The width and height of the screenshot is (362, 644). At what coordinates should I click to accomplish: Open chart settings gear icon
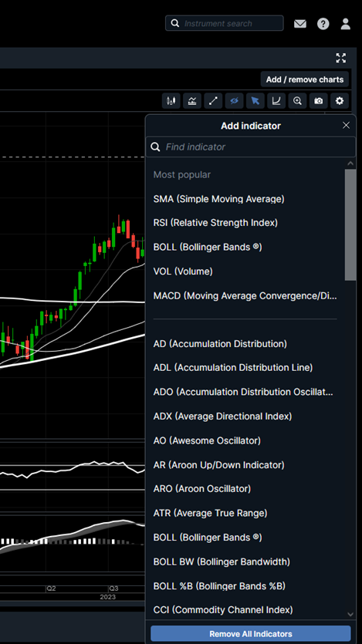(x=340, y=100)
